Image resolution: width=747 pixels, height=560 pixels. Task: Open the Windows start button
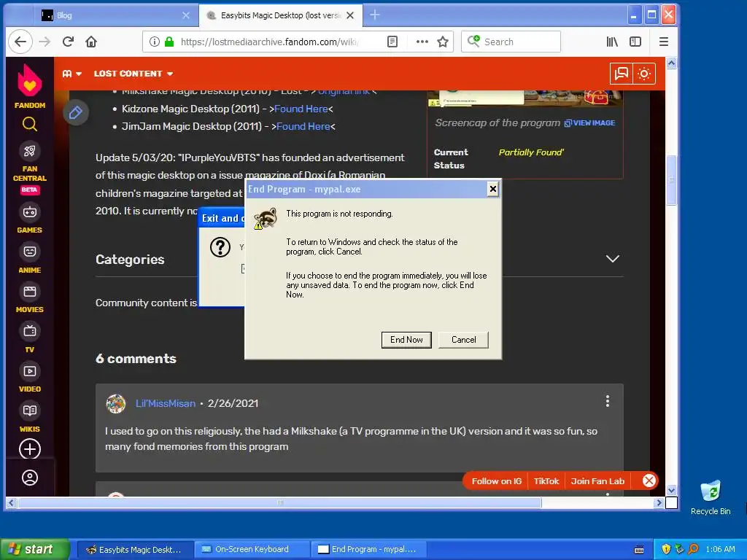35,550
